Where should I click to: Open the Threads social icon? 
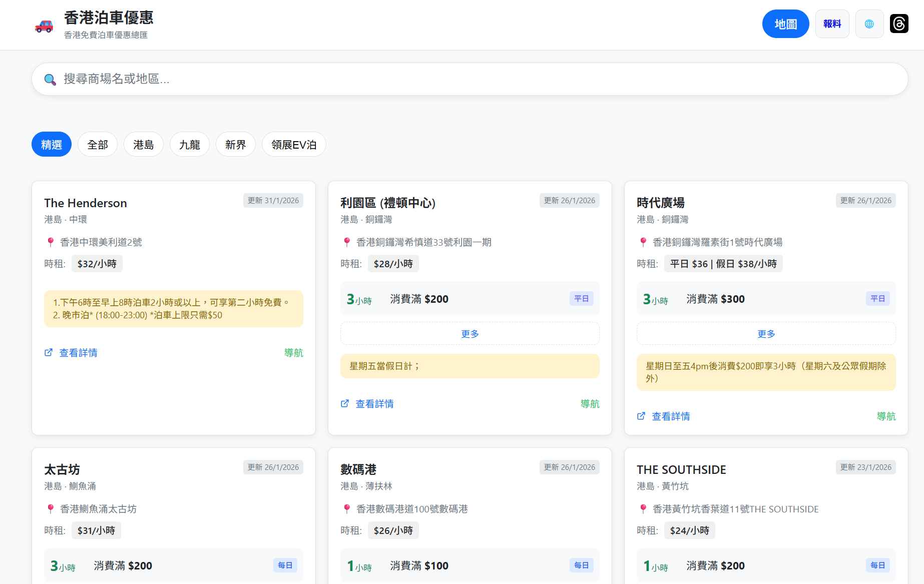(x=899, y=24)
